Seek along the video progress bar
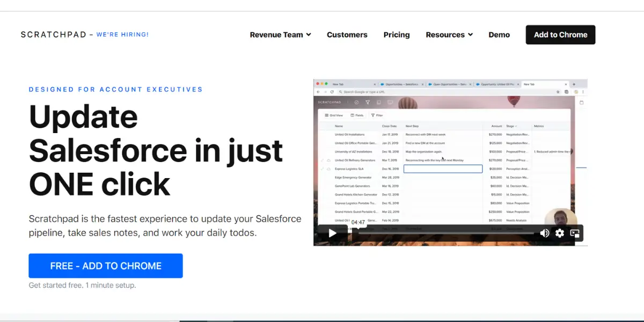The image size is (644, 322). tap(446, 233)
